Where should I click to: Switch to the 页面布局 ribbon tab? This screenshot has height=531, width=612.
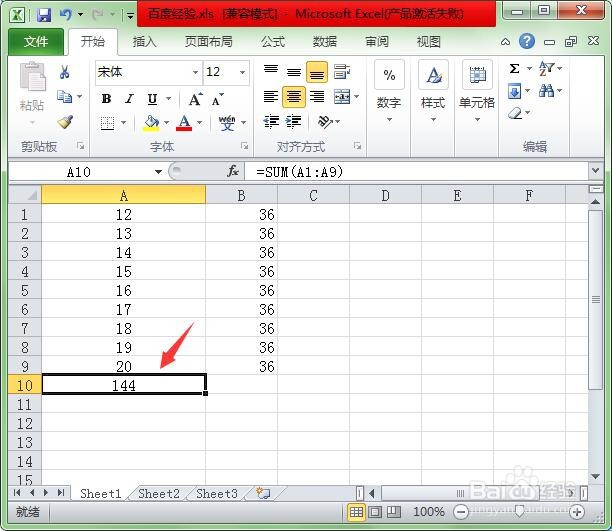(208, 41)
